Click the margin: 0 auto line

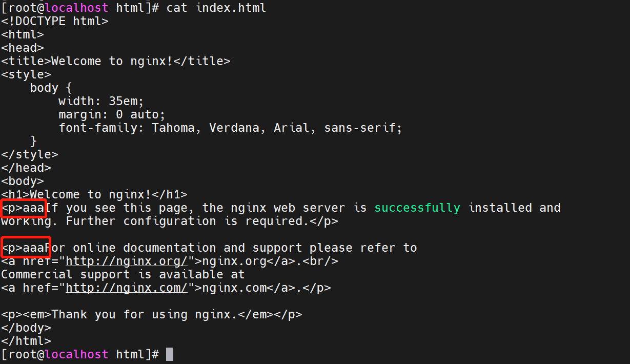(112, 115)
